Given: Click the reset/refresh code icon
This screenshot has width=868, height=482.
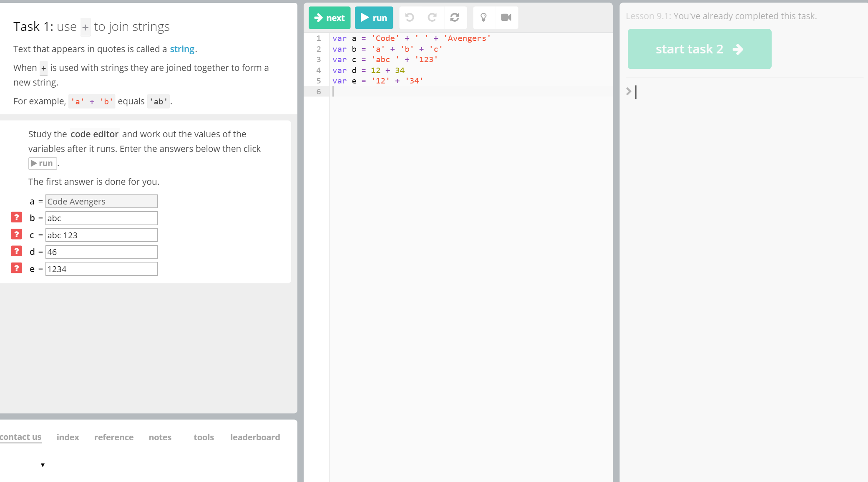Looking at the screenshot, I should click(455, 18).
